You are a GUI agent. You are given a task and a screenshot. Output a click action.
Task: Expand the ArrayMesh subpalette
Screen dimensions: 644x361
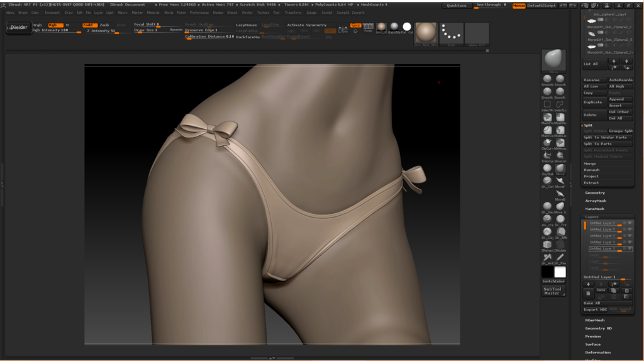point(596,201)
